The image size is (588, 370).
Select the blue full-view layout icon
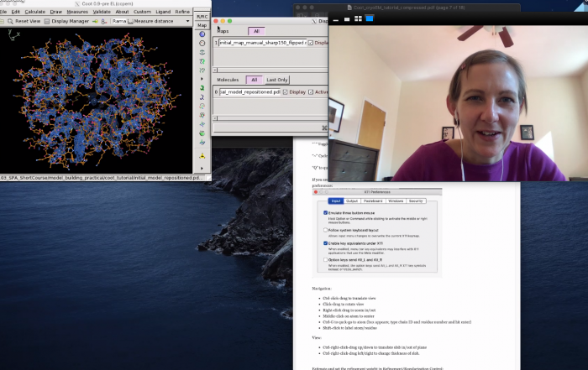point(370,18)
